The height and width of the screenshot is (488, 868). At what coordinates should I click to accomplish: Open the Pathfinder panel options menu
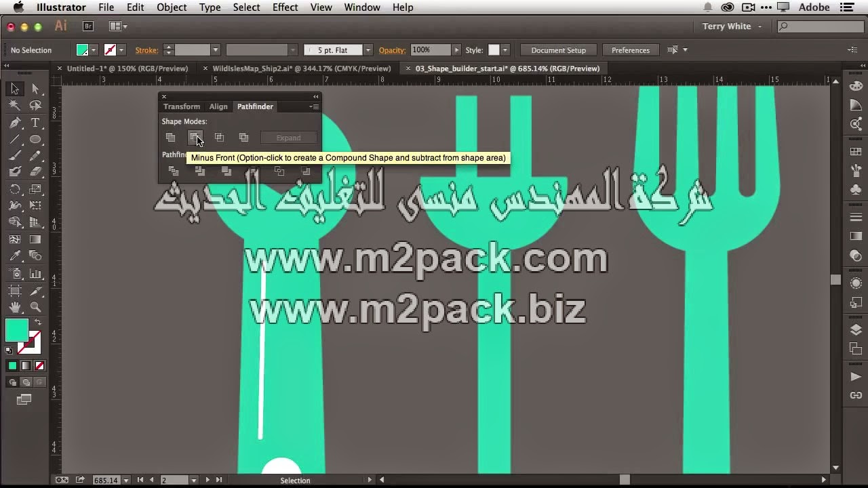click(x=314, y=106)
